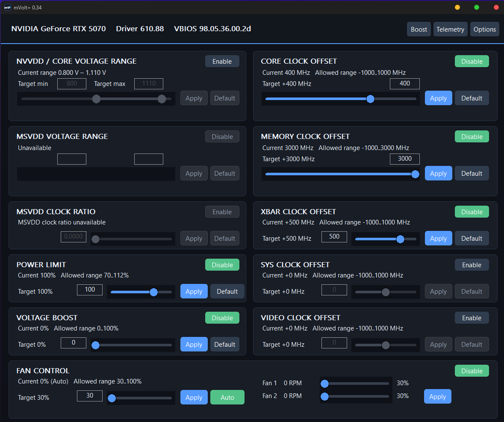Viewport: 504px width, 422px height.
Task: Click the Power Limit slider handle
Action: click(153, 292)
